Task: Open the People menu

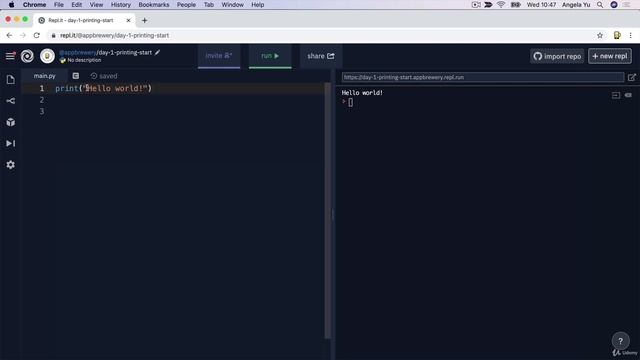Action: tap(186, 5)
